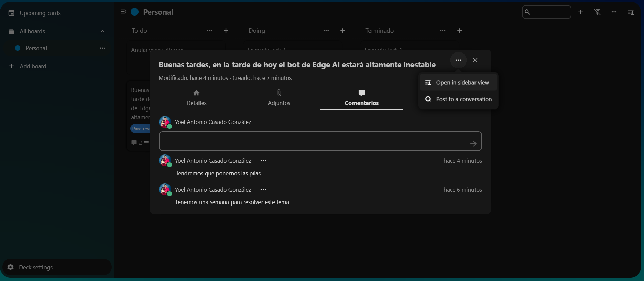This screenshot has height=281, width=644.
Task: Click the To do list title
Action: tap(140, 31)
